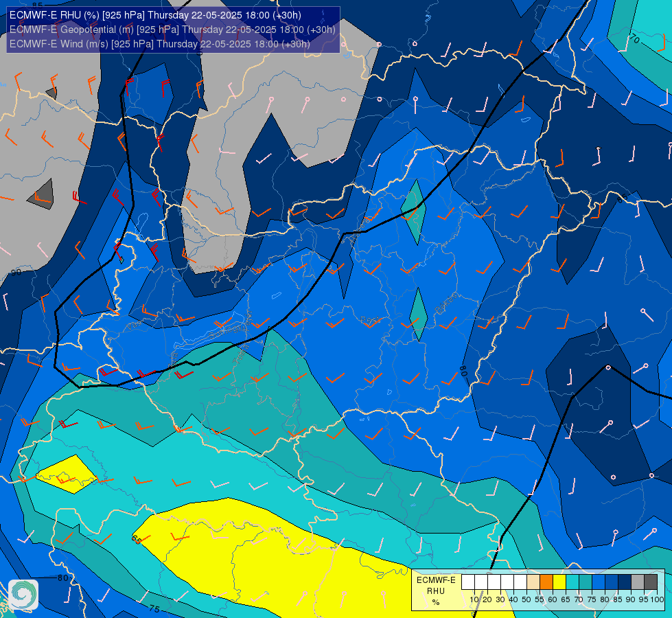Click the legend tick value 20

pos(487,599)
